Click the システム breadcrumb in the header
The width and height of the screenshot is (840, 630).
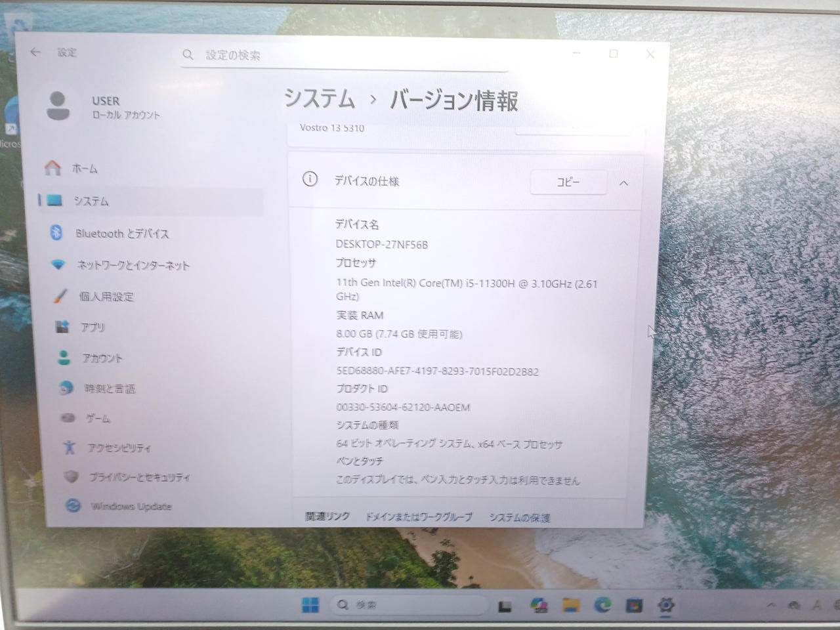(x=319, y=99)
